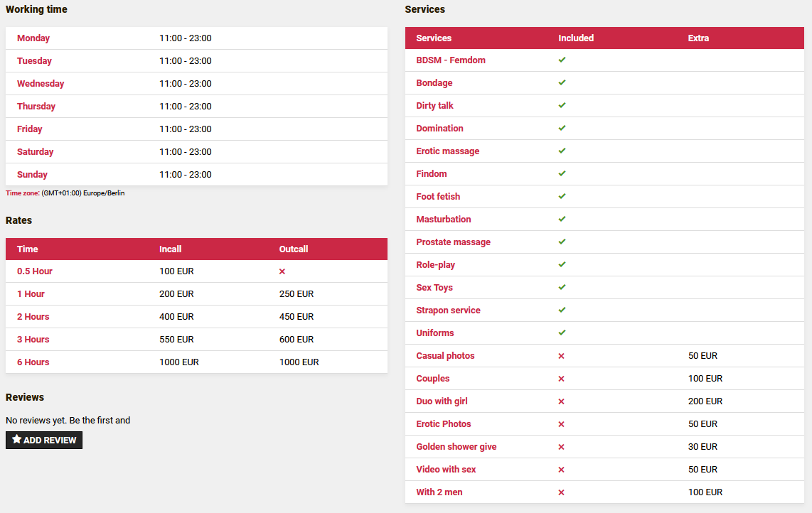Click the red X next to Casual photos
The height and width of the screenshot is (513, 812).
561,356
